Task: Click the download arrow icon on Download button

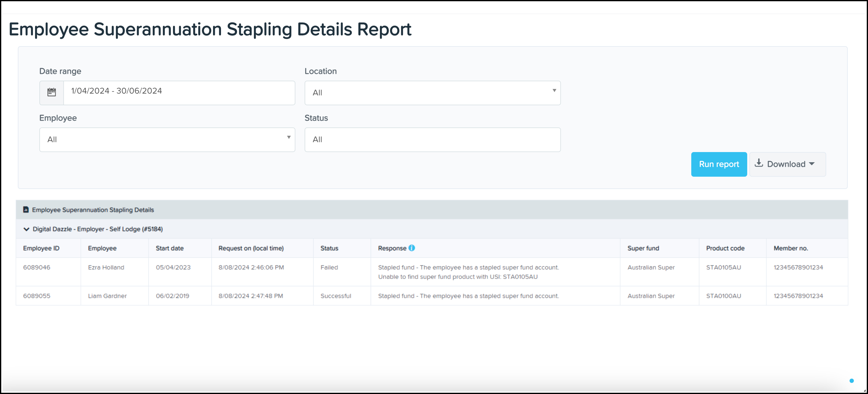Action: pyautogui.click(x=759, y=164)
